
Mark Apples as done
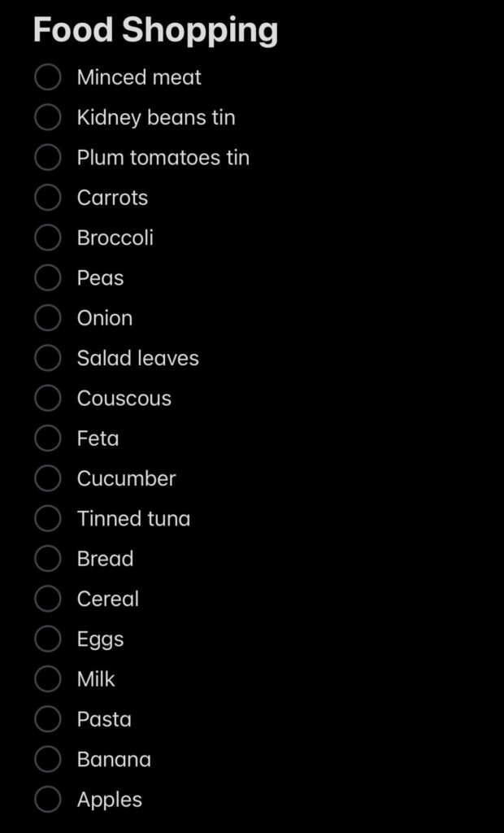pyautogui.click(x=48, y=799)
